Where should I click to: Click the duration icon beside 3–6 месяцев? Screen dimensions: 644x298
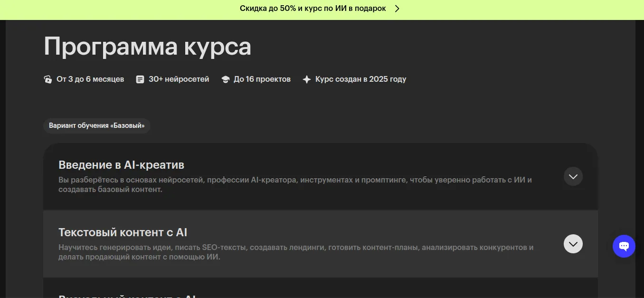coord(48,79)
